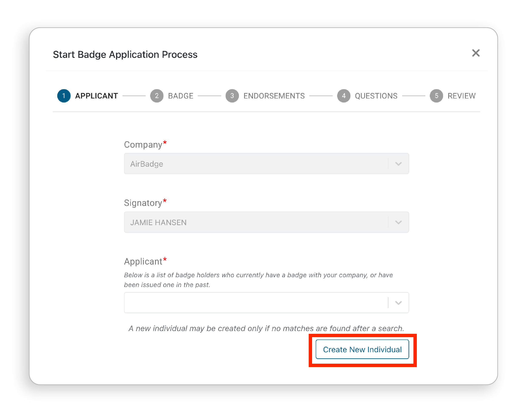Expand the Applicant dropdown chevron

(398, 303)
